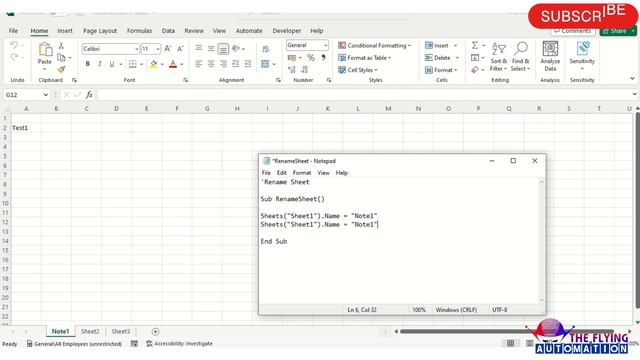Toggle Align Left in Alignment group
This screenshot has height=360, width=640.
pyautogui.click(x=198, y=64)
